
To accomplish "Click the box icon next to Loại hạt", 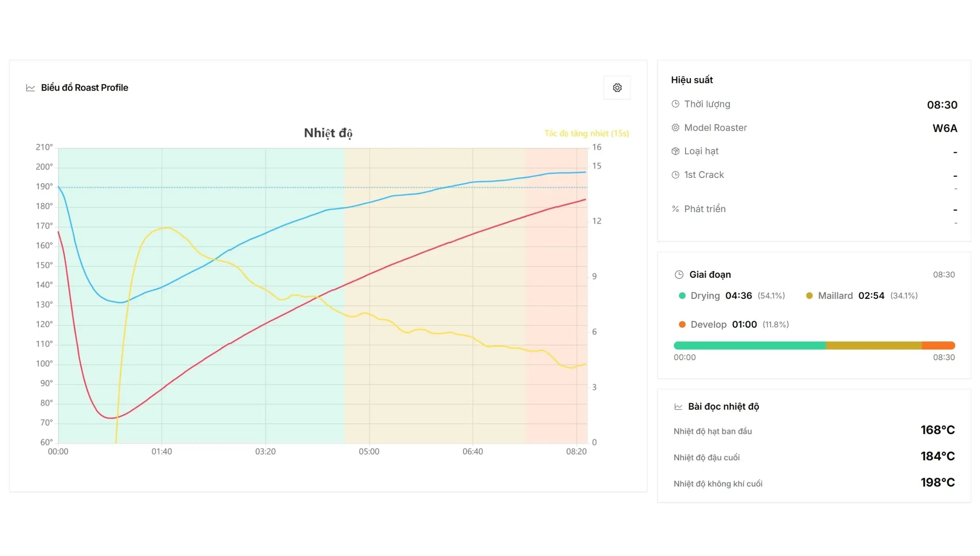I will 675,151.
